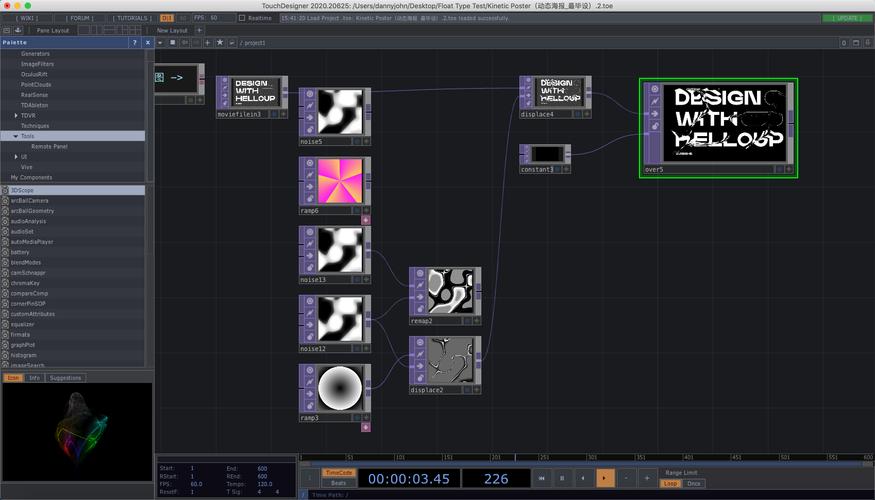Toggle the bypass arrow flag on over5
The height and width of the screenshot is (500, 875).
pos(655,114)
